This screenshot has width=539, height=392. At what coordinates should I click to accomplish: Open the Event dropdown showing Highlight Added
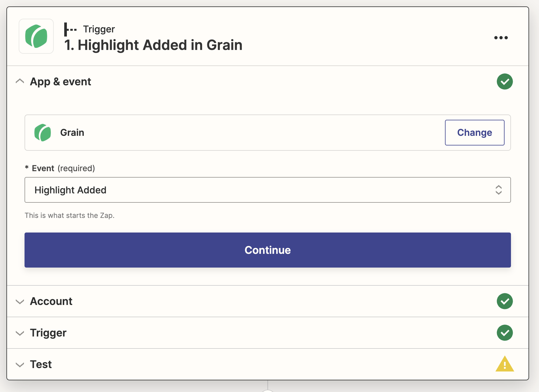point(263,190)
